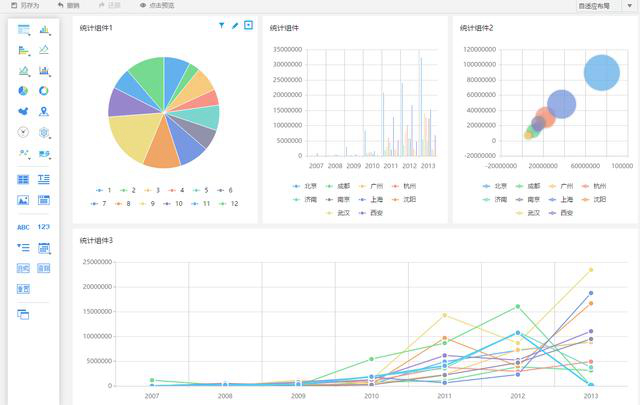
Task: Click the filter icon on 统计组件1
Action: (221, 26)
